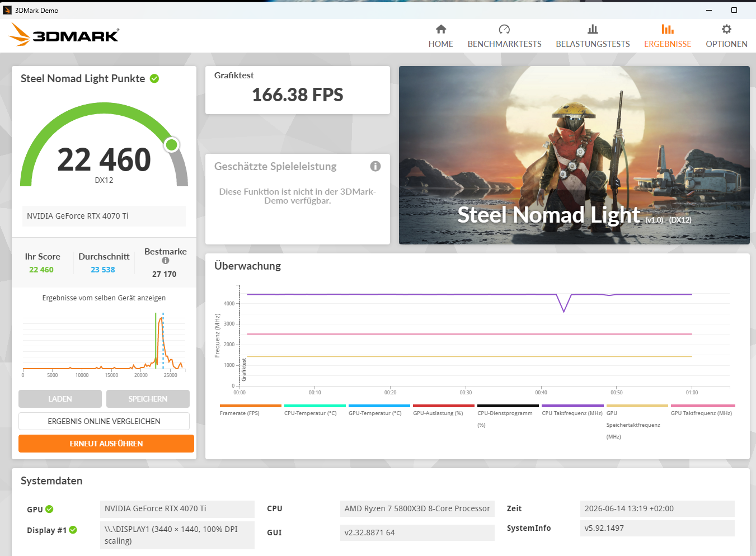756x556 pixels.
Task: Click the info icon under Bestmarke
Action: [x=166, y=261]
